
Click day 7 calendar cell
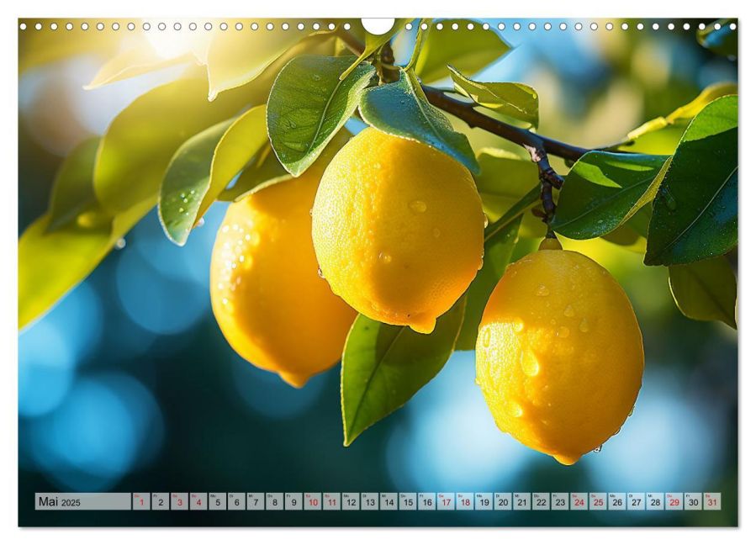255,502
